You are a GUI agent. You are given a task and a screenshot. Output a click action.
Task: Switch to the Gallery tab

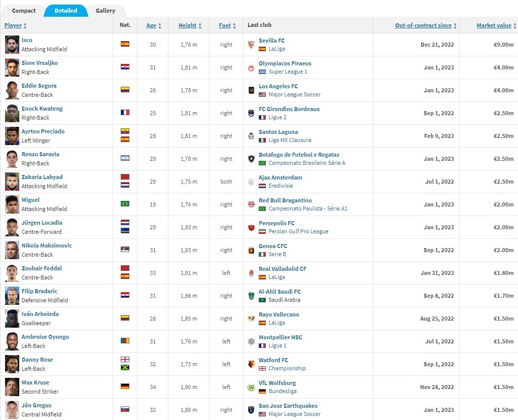[106, 11]
